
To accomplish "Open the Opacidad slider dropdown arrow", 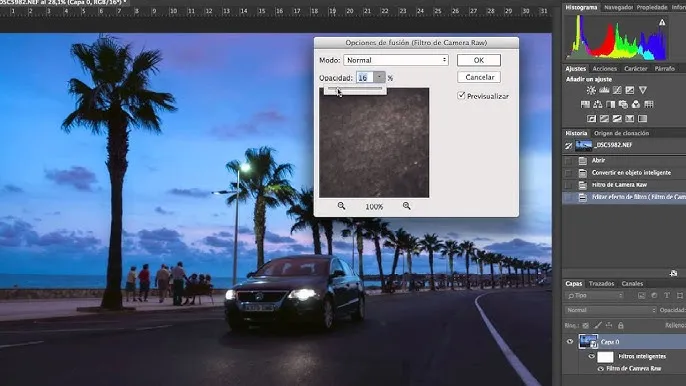I will (379, 77).
